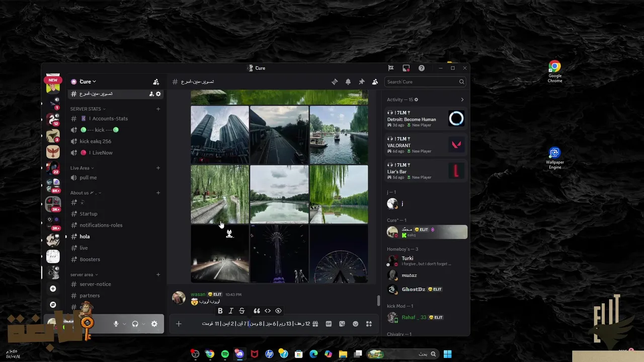Click the Search Cure field
The height and width of the screenshot is (362, 644).
425,81
